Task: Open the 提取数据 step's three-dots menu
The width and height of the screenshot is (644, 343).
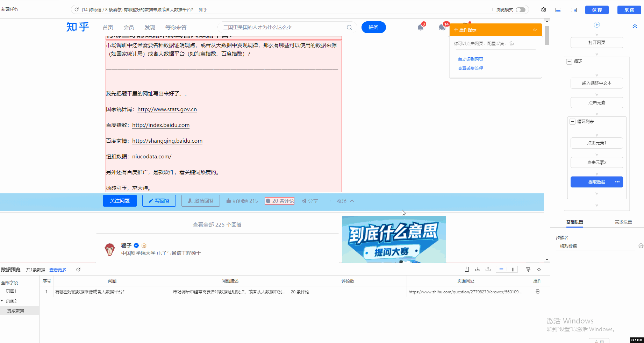Action: (617, 182)
